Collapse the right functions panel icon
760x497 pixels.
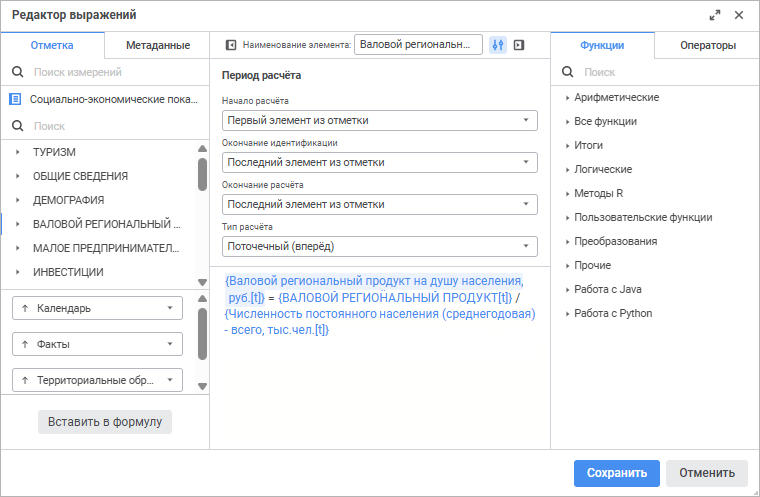point(519,45)
